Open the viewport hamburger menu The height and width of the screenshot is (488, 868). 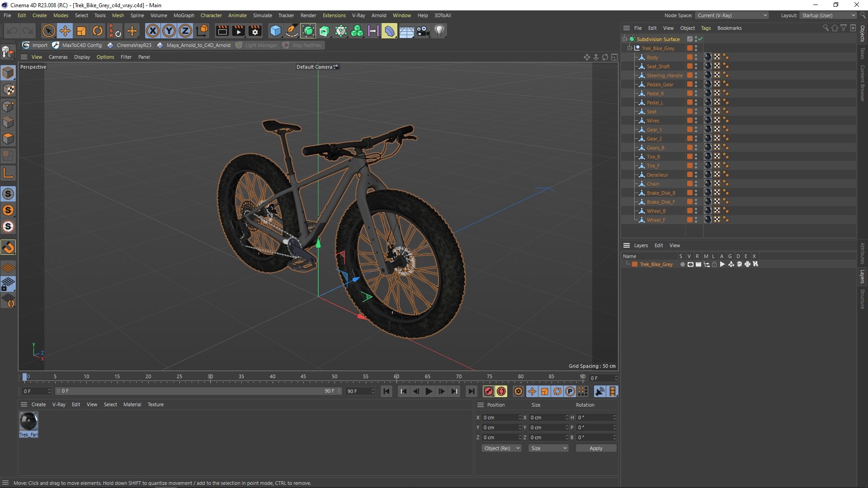(24, 57)
